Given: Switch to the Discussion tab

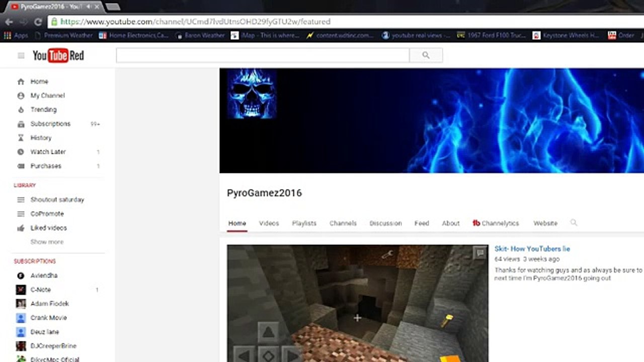Looking at the screenshot, I should [385, 223].
